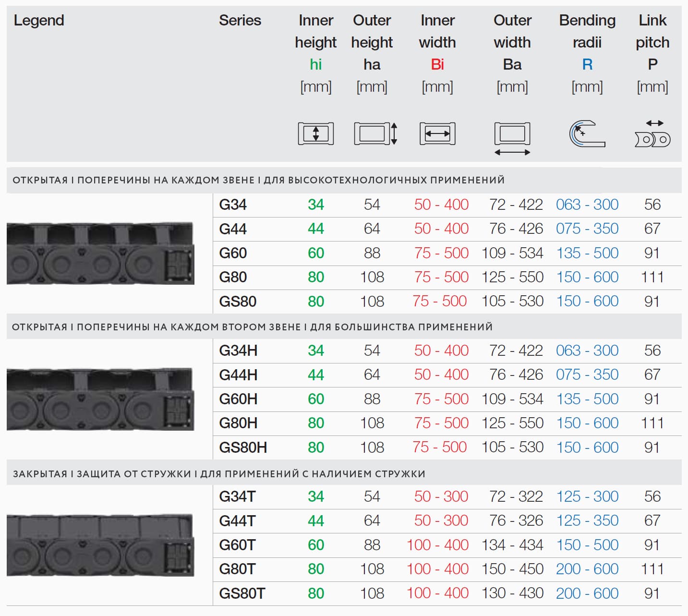
Task: Click the blue R header label
Action: pos(587,64)
